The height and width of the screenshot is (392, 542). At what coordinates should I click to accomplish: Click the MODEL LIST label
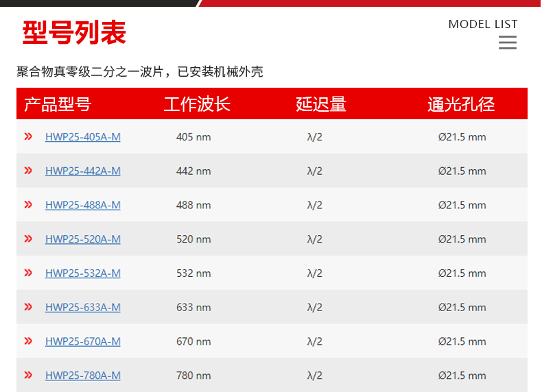pyautogui.click(x=483, y=24)
